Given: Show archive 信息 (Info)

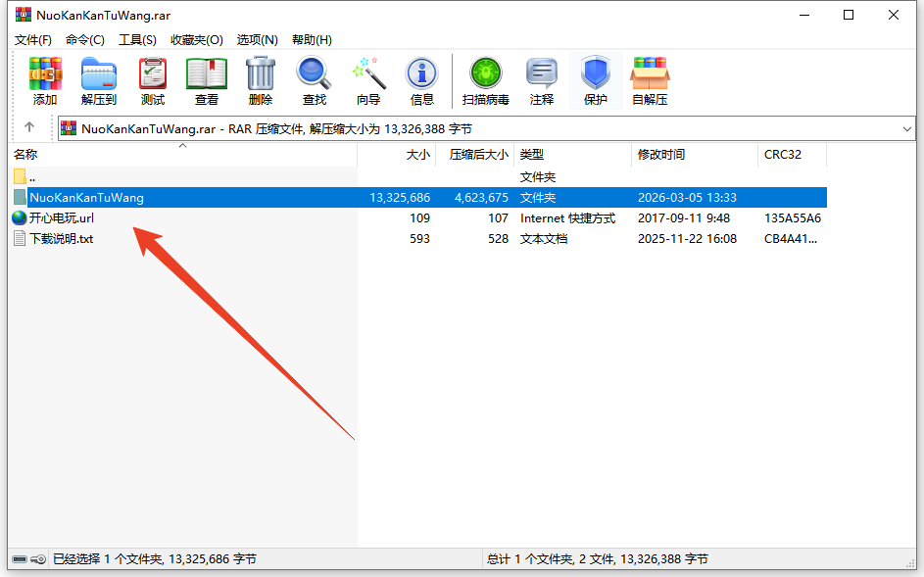Looking at the screenshot, I should 422,80.
